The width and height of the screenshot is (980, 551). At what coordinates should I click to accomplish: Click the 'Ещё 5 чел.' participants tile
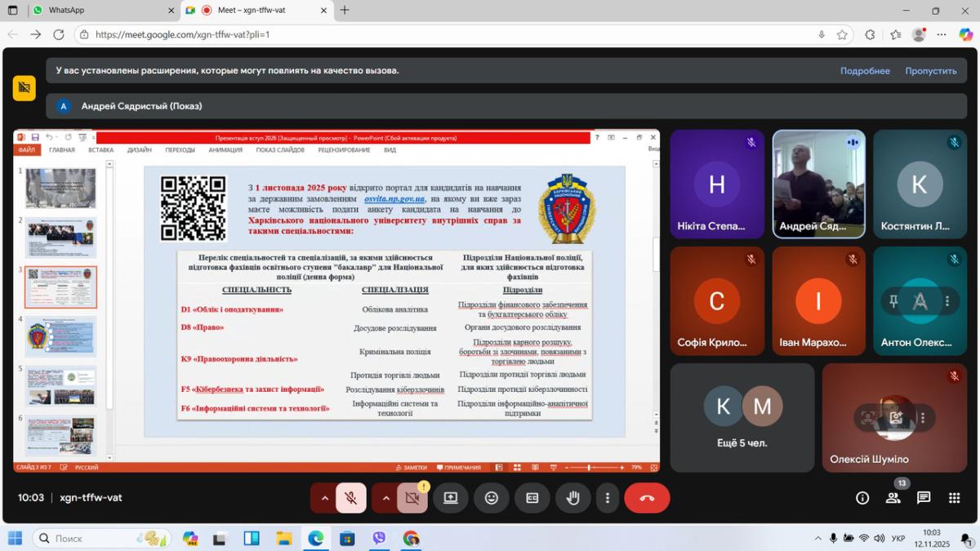(742, 417)
